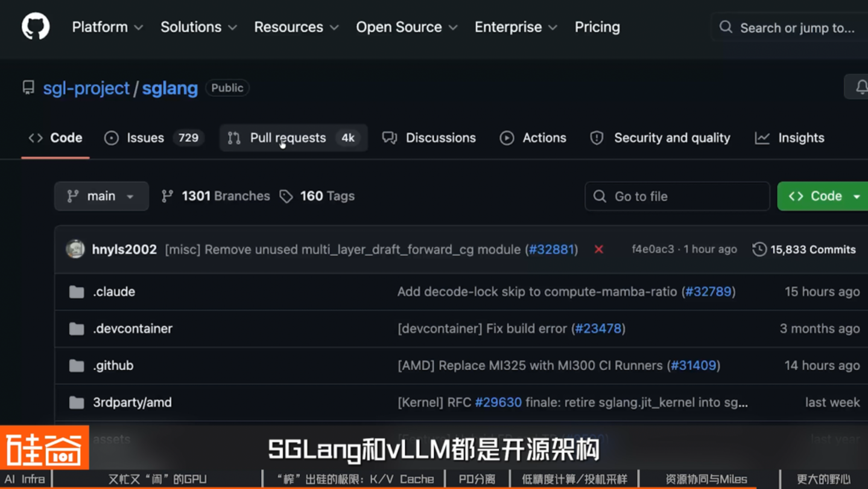Image resolution: width=868 pixels, height=489 pixels.
Task: Switch to Security and quality tab
Action: click(660, 138)
